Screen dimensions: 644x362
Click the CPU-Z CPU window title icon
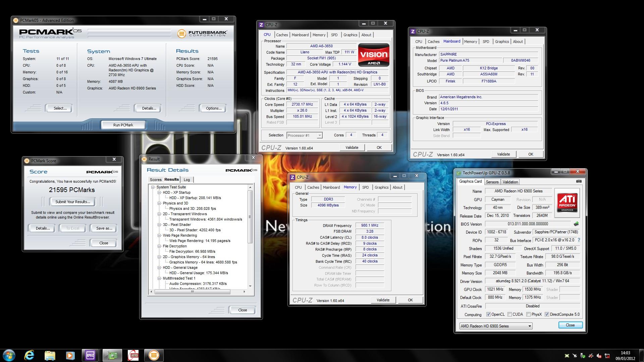click(x=261, y=24)
